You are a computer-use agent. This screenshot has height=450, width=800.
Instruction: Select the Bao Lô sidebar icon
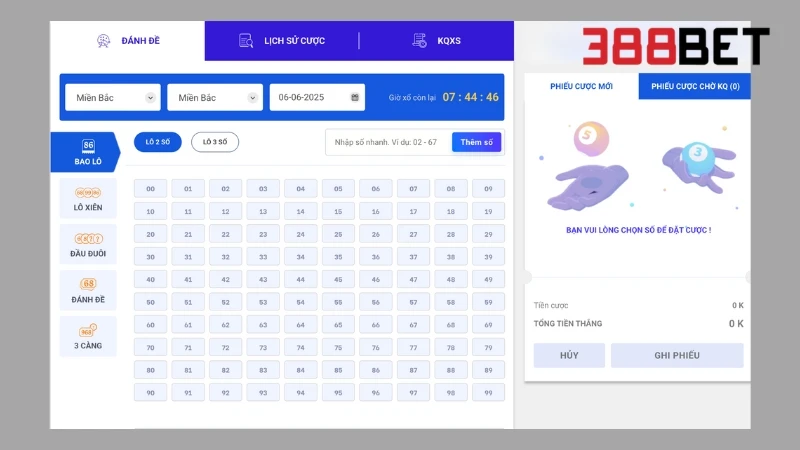88,146
